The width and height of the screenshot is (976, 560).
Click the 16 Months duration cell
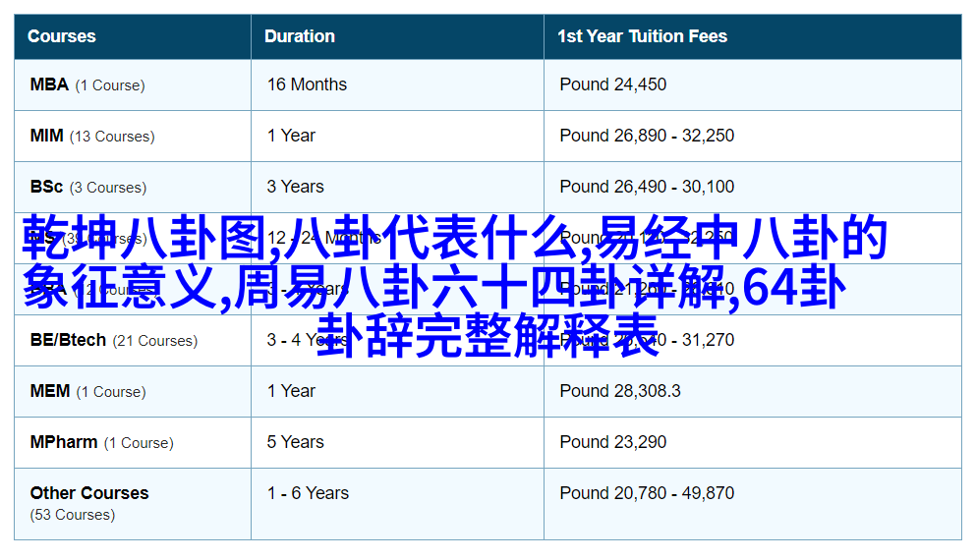tap(307, 84)
